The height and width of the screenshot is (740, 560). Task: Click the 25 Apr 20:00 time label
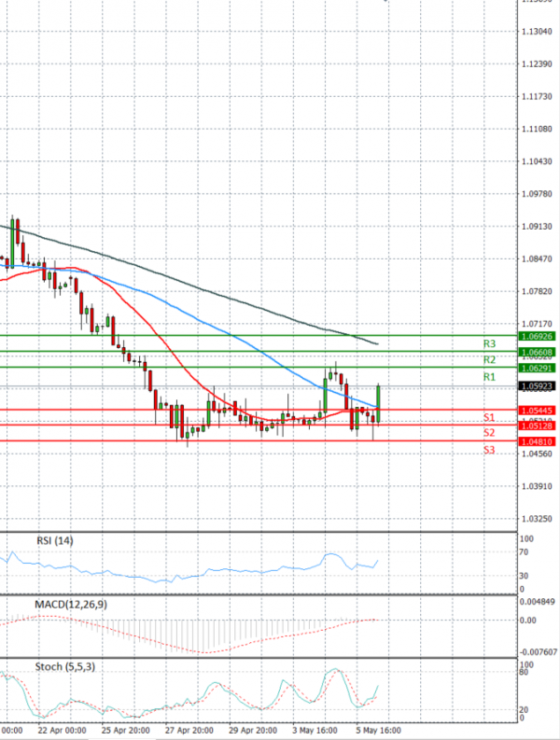click(126, 731)
